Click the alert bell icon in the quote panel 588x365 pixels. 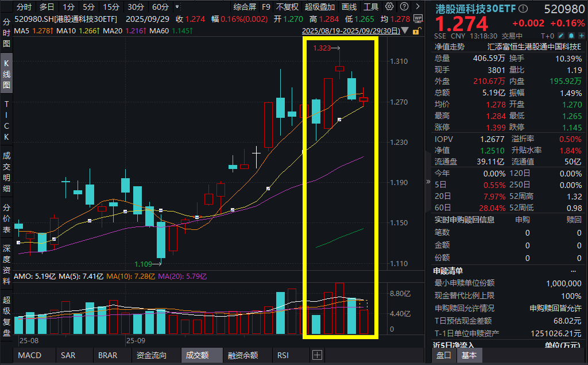[572, 35]
